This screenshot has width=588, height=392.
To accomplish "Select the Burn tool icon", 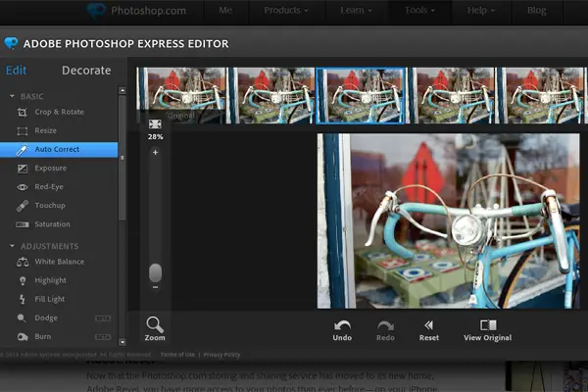I will coord(23,337).
